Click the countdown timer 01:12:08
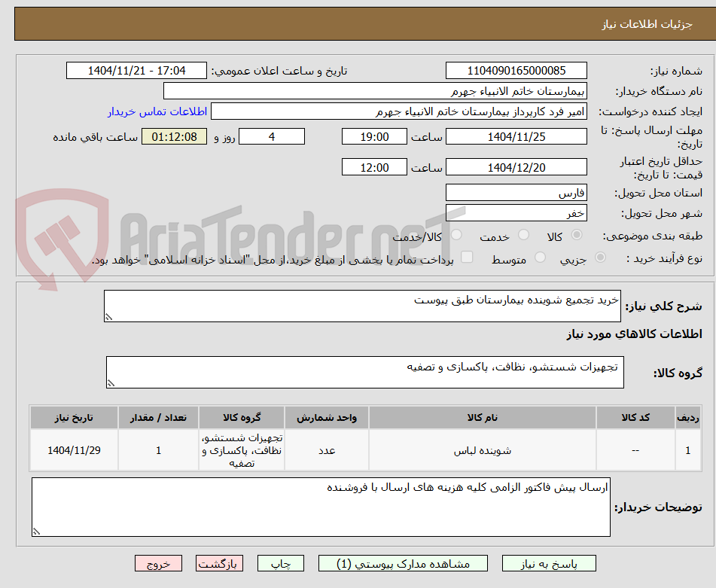 175,136
